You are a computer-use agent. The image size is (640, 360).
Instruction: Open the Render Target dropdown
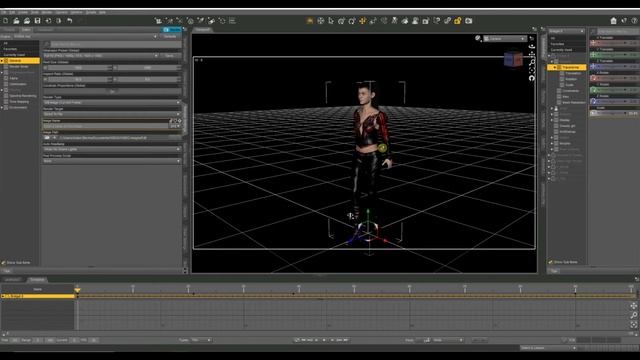[x=112, y=114]
